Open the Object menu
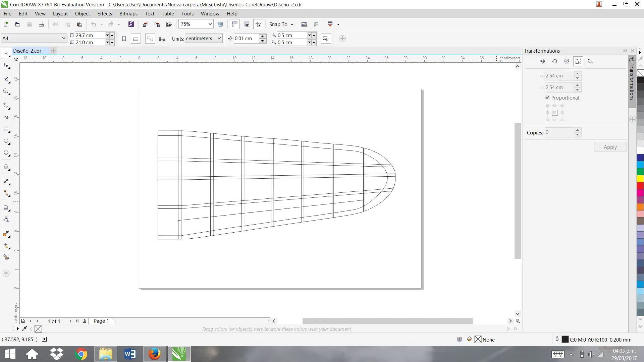This screenshot has height=362, width=644. (82, 13)
